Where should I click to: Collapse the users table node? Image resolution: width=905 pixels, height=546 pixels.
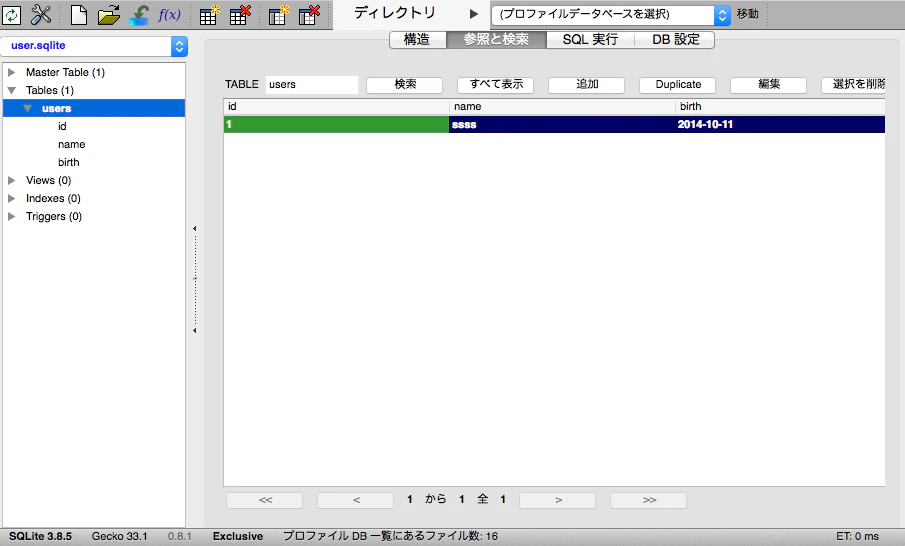pyautogui.click(x=27, y=108)
